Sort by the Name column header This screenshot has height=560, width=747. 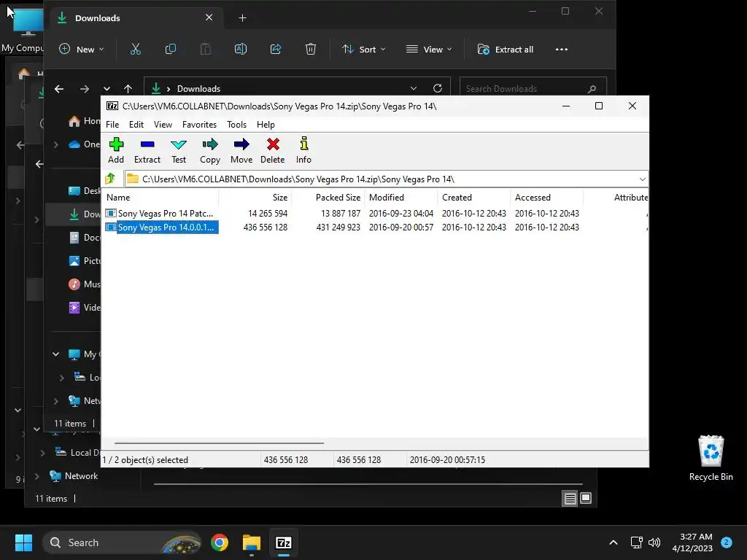pyautogui.click(x=161, y=197)
